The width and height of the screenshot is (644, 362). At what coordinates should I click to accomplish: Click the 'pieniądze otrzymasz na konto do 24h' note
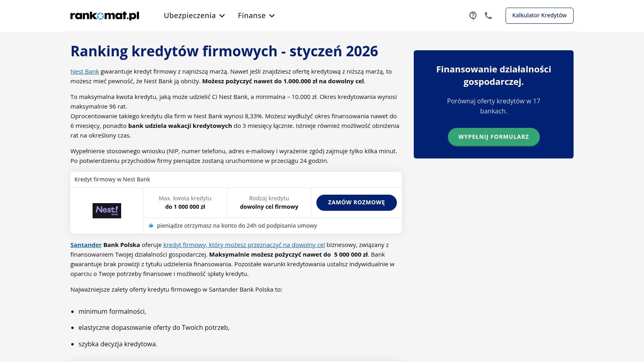pyautogui.click(x=237, y=226)
